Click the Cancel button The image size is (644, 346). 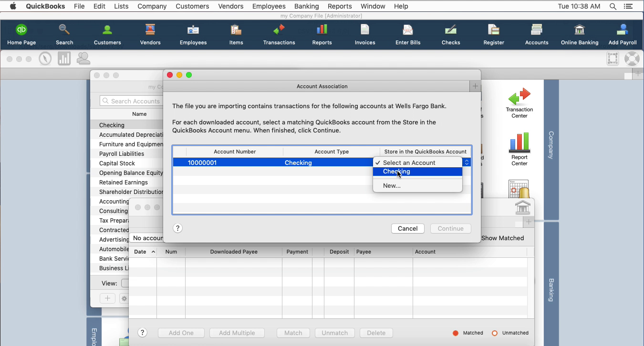pyautogui.click(x=408, y=228)
